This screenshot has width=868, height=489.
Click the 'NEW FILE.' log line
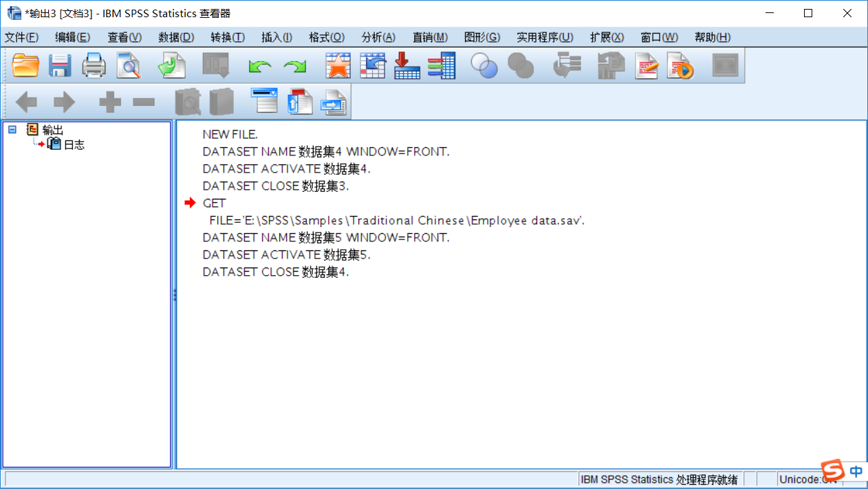point(230,134)
